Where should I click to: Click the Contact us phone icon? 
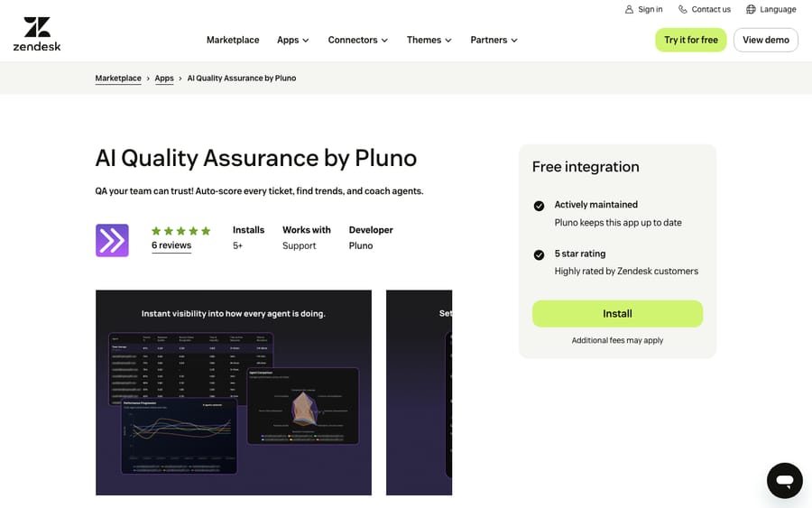pyautogui.click(x=683, y=9)
